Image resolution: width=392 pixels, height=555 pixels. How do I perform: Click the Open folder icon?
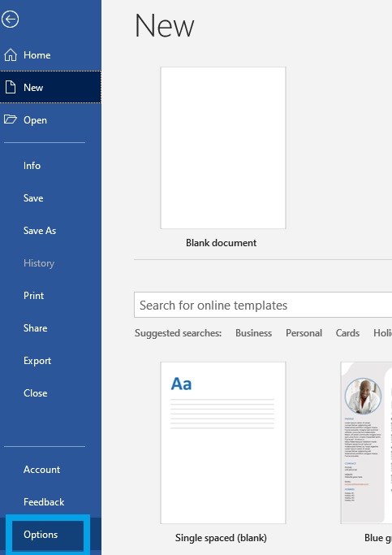[11, 119]
